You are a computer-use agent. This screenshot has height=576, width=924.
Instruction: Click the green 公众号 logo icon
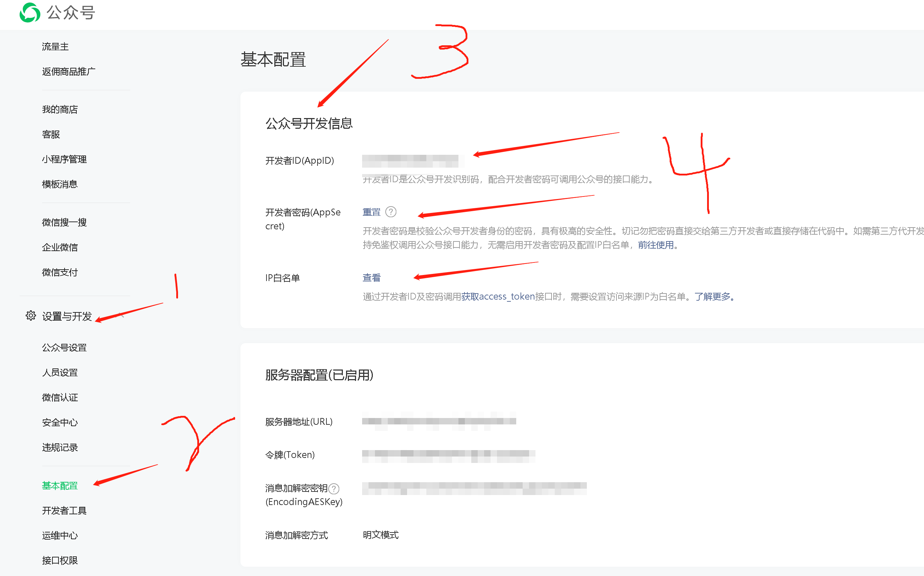click(x=30, y=12)
